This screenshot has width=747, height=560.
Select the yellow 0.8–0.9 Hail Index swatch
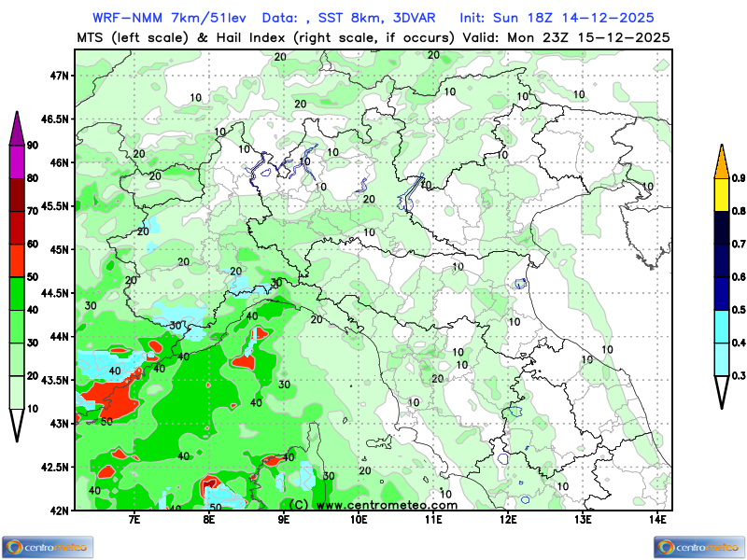click(722, 194)
